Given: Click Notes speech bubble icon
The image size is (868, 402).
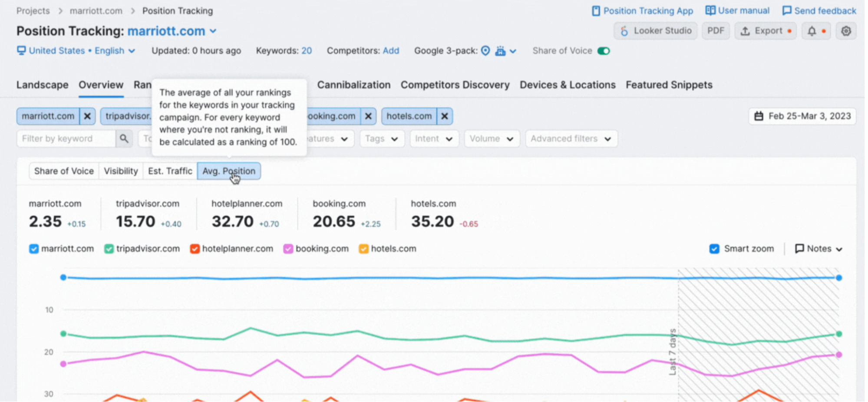Looking at the screenshot, I should 799,249.
